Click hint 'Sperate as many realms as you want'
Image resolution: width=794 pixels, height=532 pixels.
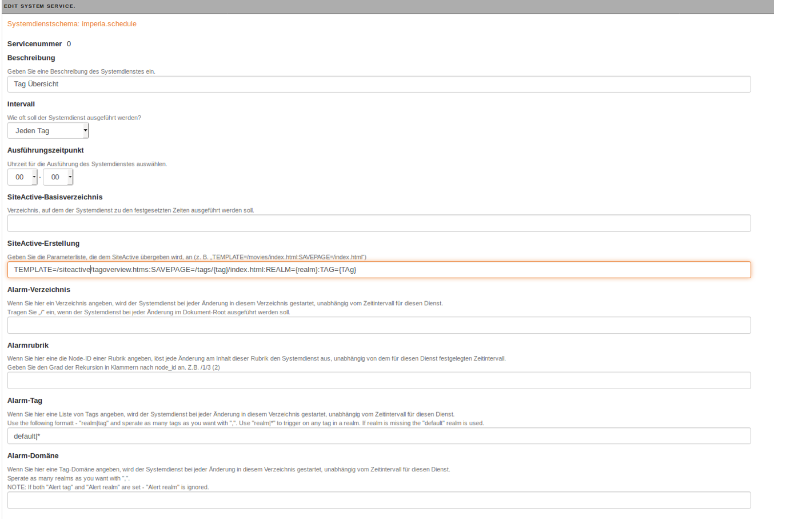(69, 478)
